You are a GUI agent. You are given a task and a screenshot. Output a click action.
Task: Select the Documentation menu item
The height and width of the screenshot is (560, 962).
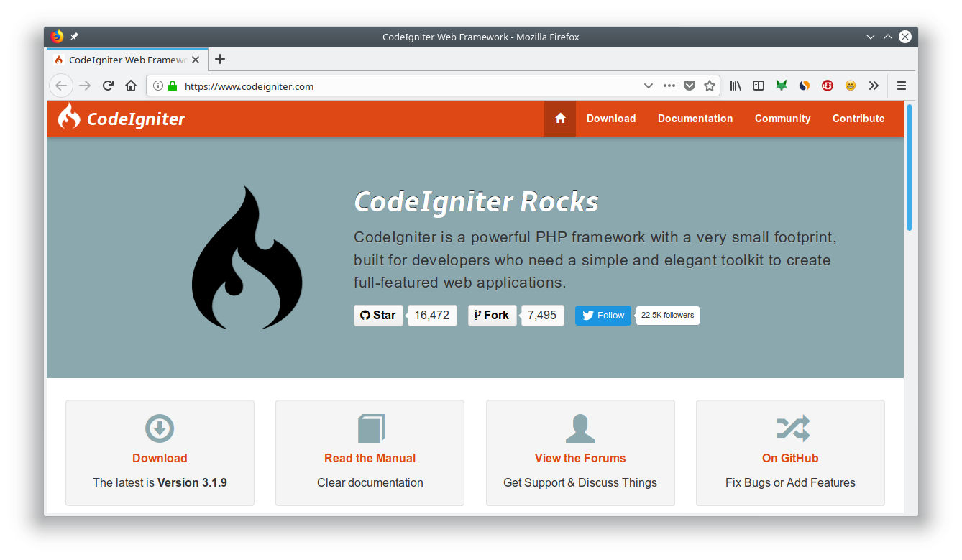point(695,118)
